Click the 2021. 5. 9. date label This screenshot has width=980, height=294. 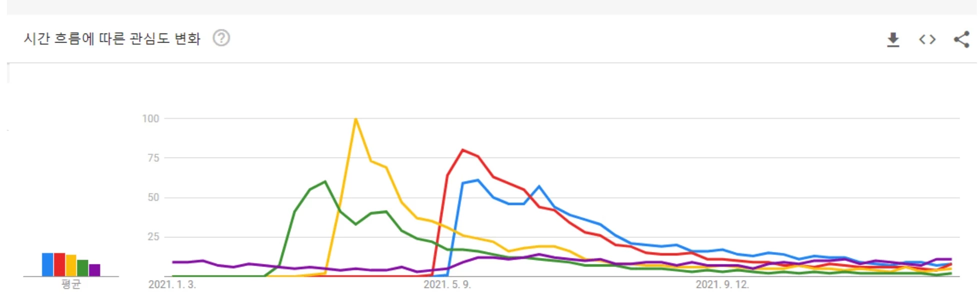[447, 284]
